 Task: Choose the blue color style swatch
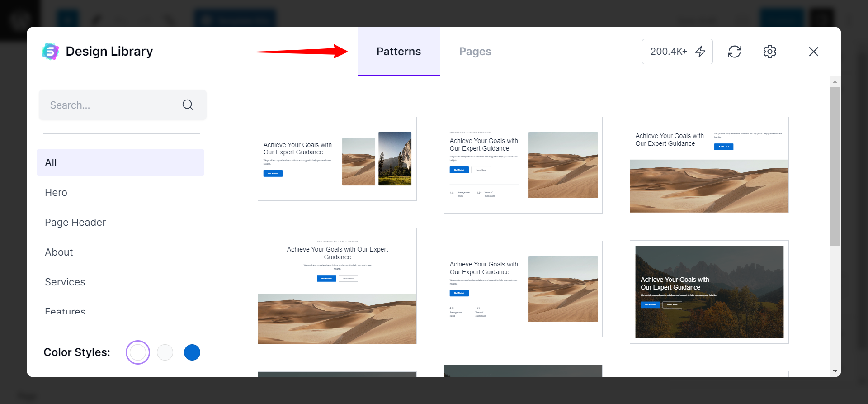click(192, 352)
